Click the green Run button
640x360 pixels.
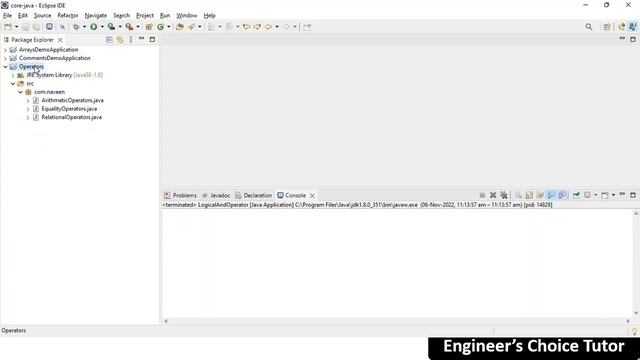(x=93, y=27)
